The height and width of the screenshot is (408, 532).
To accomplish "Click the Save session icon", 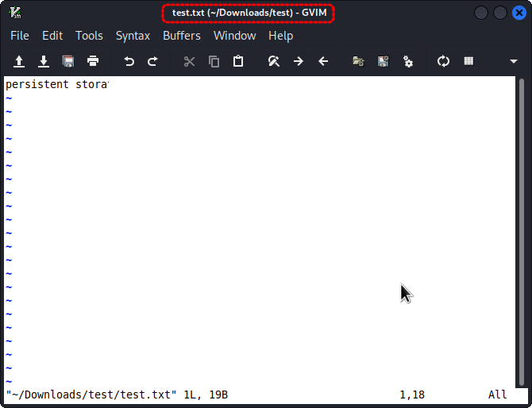I will coord(384,61).
